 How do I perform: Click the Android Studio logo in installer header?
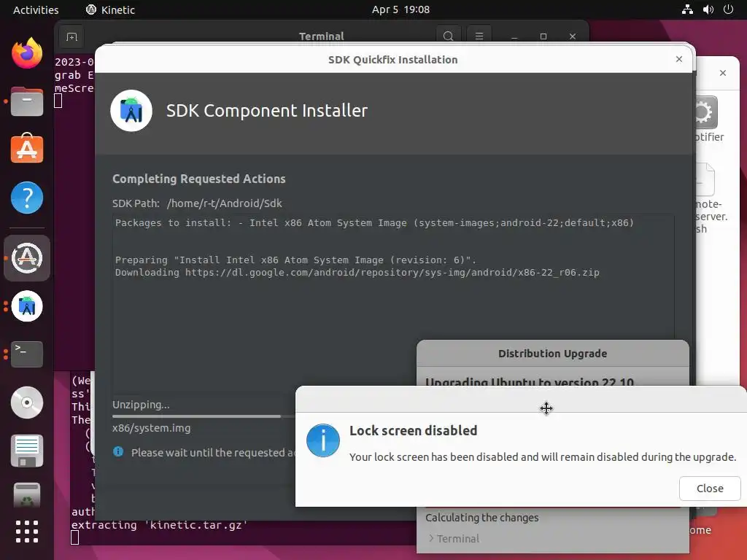click(x=131, y=111)
